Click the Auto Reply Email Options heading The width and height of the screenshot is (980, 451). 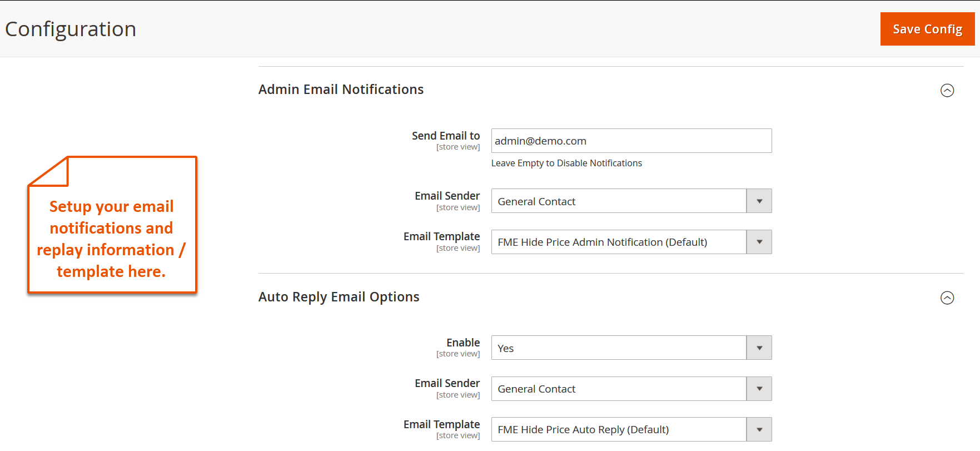(x=339, y=297)
